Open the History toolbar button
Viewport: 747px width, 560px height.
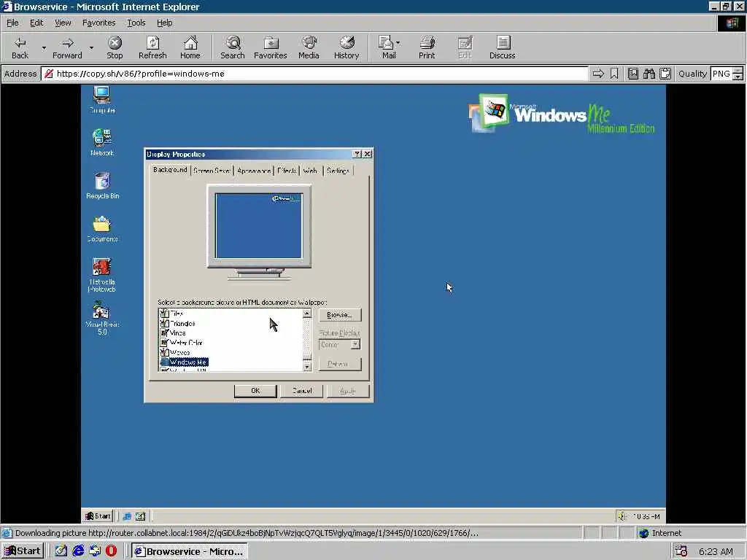[x=347, y=47]
